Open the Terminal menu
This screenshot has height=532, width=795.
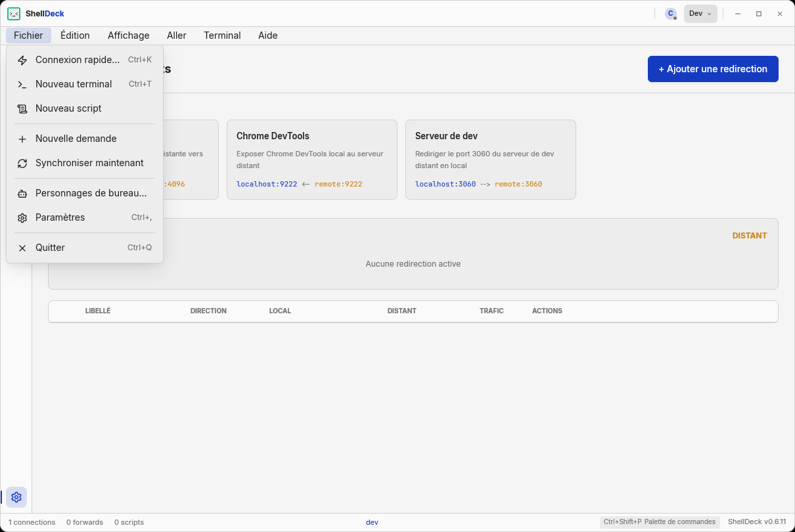click(x=222, y=35)
